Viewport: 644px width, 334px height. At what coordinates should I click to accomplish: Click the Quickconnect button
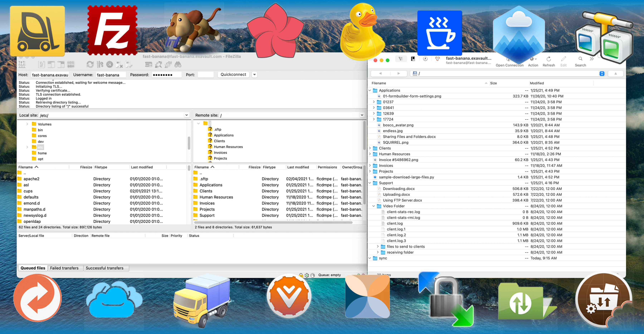pos(233,74)
